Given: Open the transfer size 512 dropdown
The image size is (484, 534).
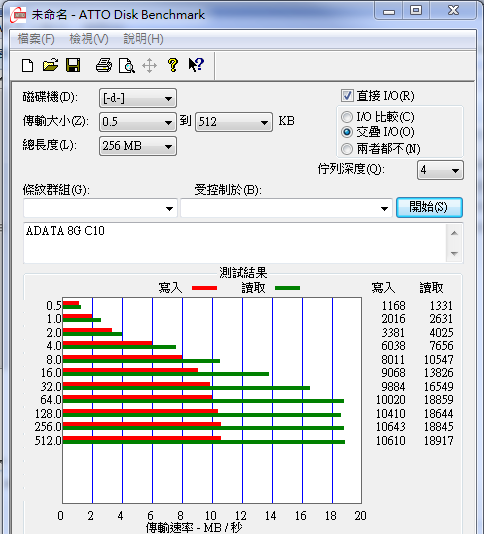Looking at the screenshot, I should (234, 122).
